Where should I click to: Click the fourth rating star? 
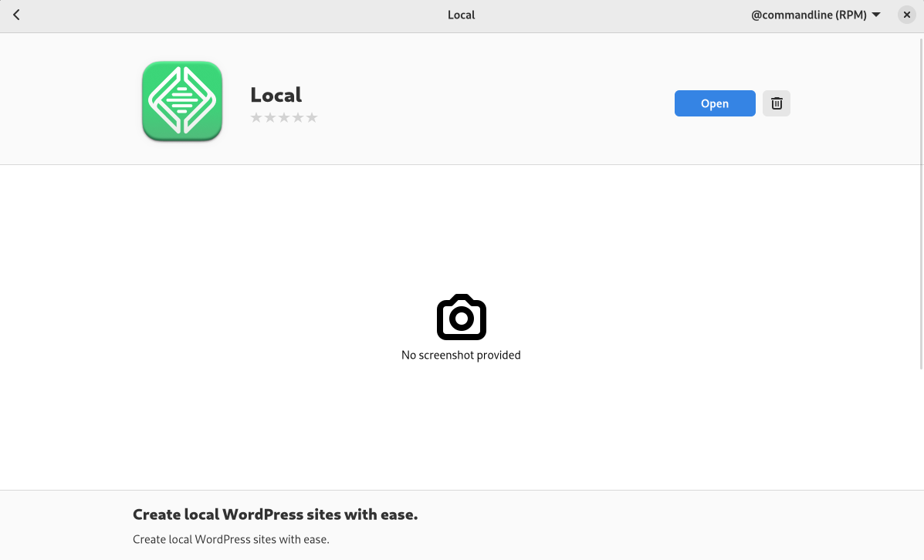[x=298, y=117]
